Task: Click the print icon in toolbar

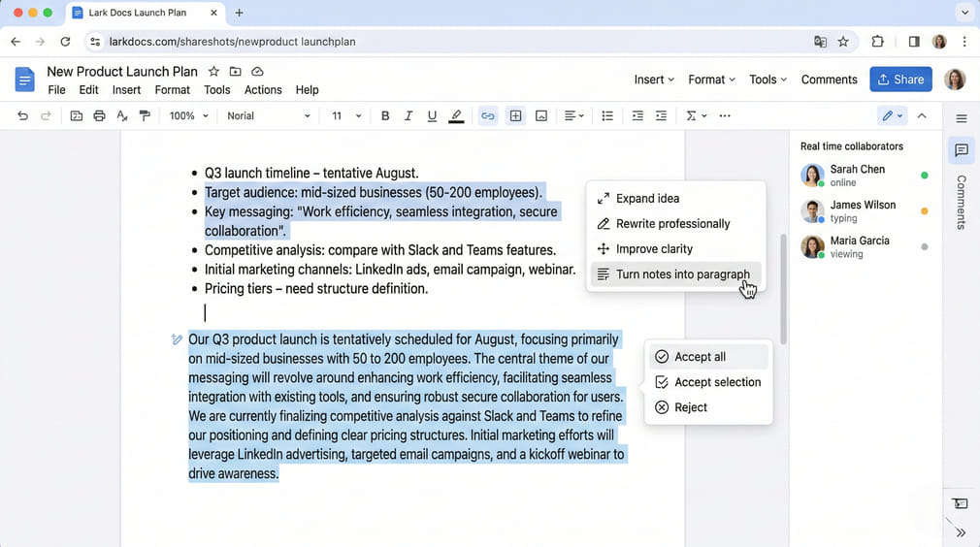Action: pyautogui.click(x=99, y=115)
